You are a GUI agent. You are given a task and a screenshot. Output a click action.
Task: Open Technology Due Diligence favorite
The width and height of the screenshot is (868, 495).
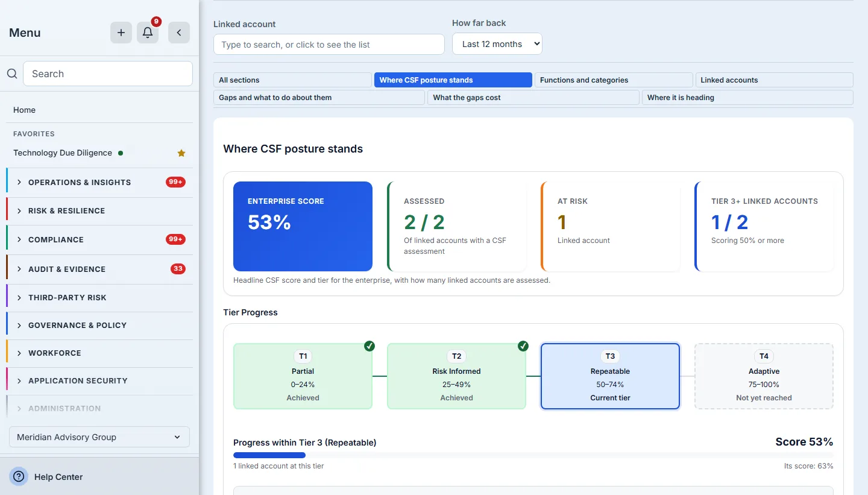63,153
